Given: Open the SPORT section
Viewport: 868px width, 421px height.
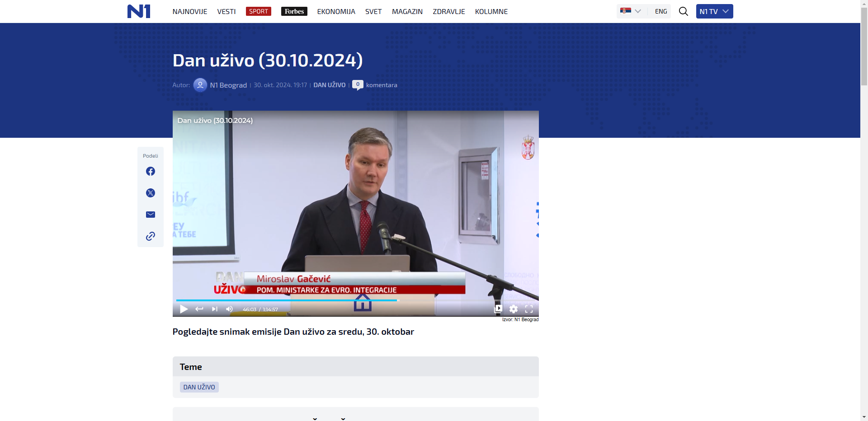Looking at the screenshot, I should [x=258, y=11].
